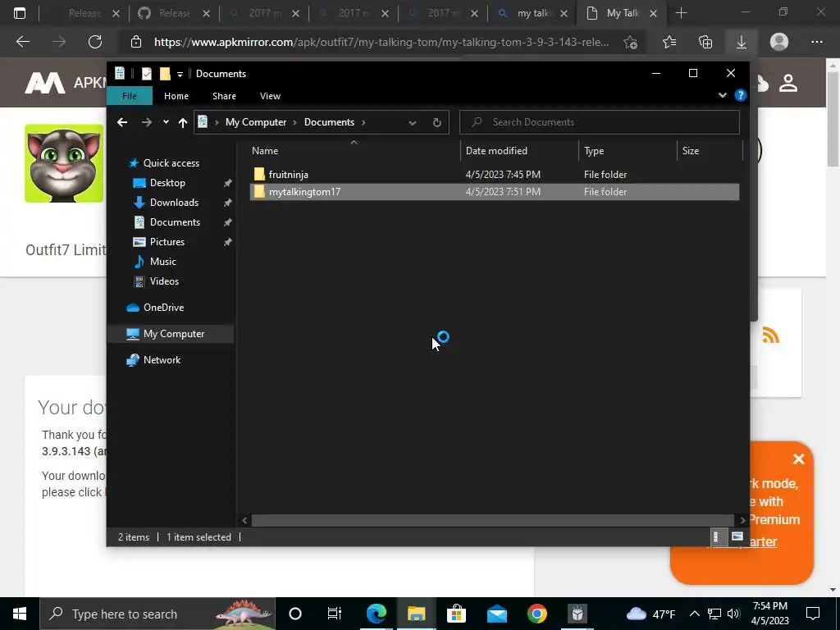Click right arrow of horizontal scrollbar
840x630 pixels.
742,520
